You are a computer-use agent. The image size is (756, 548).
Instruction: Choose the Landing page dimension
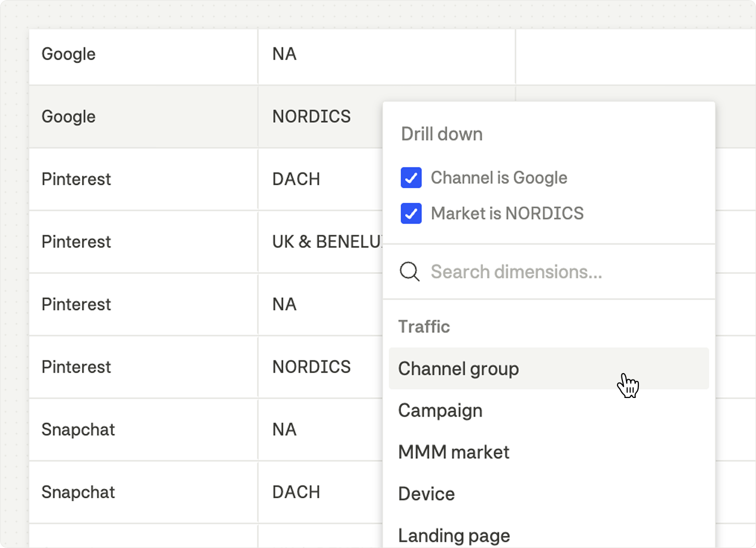pos(454,536)
